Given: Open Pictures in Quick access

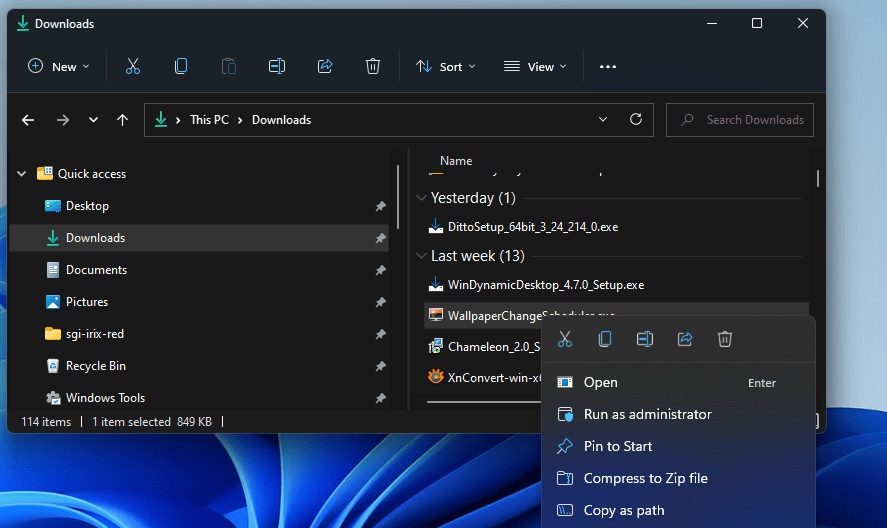Looking at the screenshot, I should point(199,302).
